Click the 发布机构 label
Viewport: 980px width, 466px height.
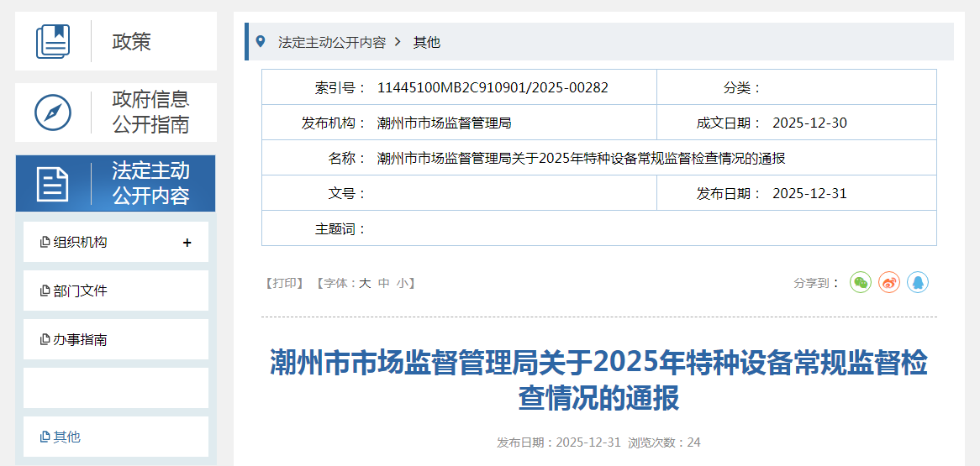[334, 123]
